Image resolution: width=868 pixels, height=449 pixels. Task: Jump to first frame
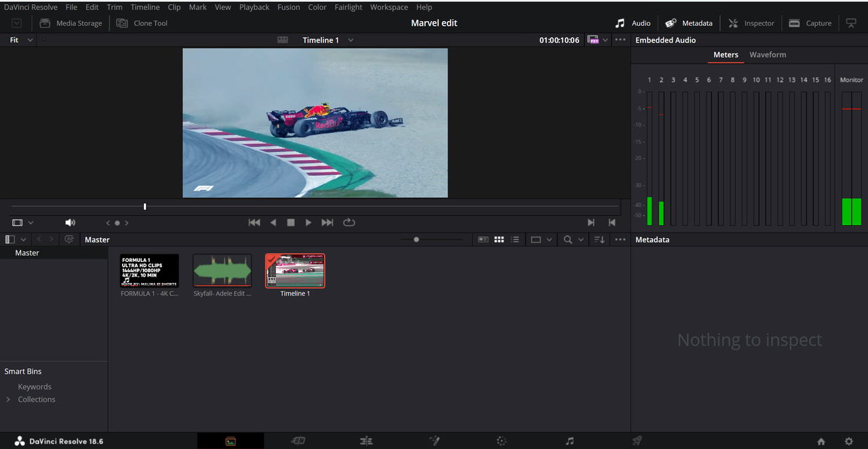[x=254, y=222]
